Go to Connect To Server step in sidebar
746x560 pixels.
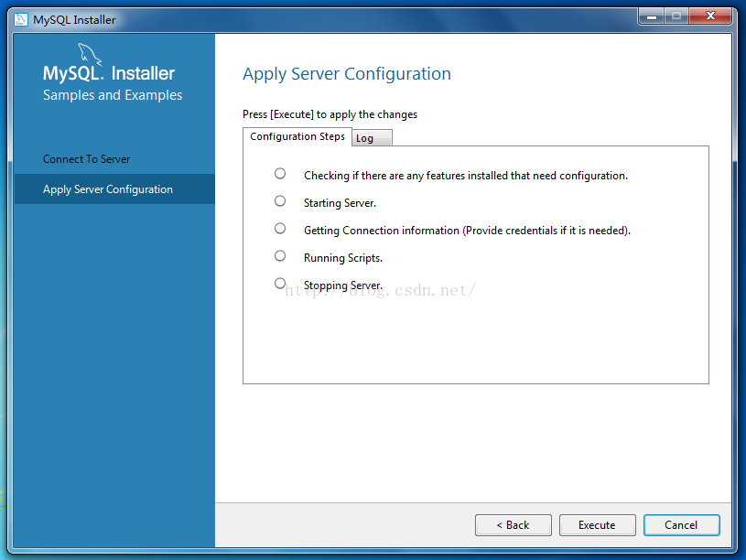click(x=87, y=159)
